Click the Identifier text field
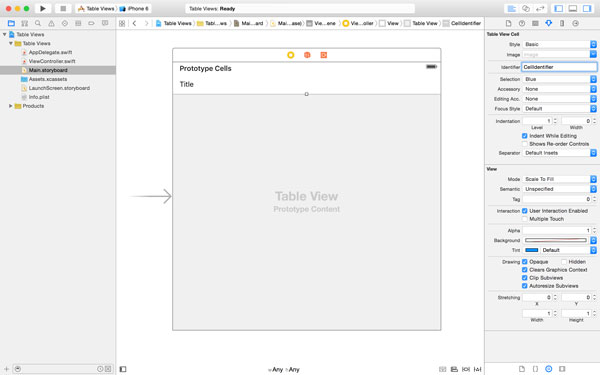The height and width of the screenshot is (375, 600). (559, 67)
